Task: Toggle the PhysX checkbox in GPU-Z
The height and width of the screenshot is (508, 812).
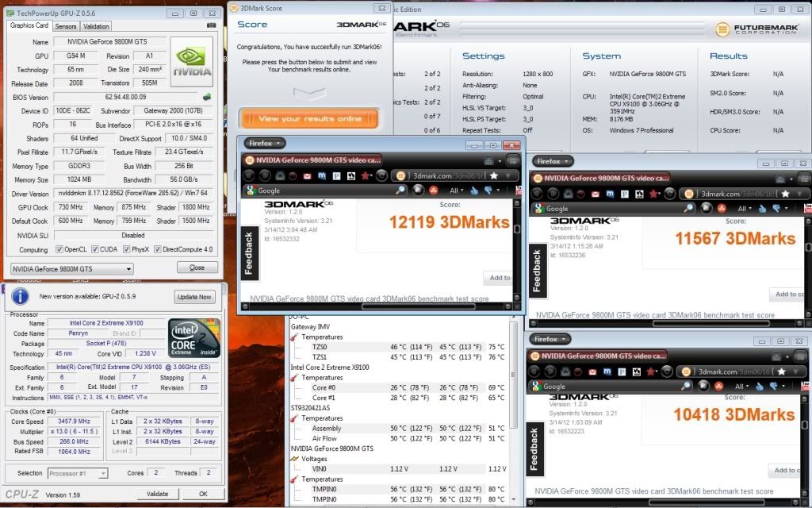Action: pos(126,249)
